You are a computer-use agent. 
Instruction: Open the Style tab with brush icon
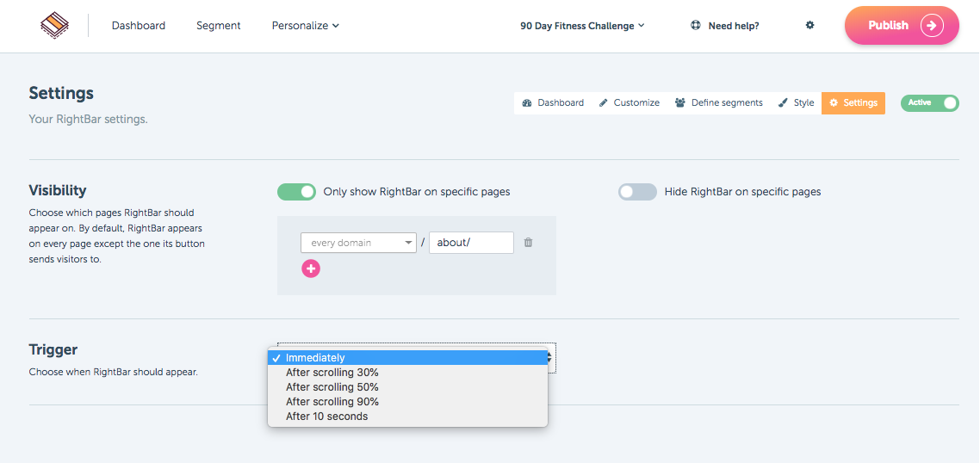pos(796,102)
